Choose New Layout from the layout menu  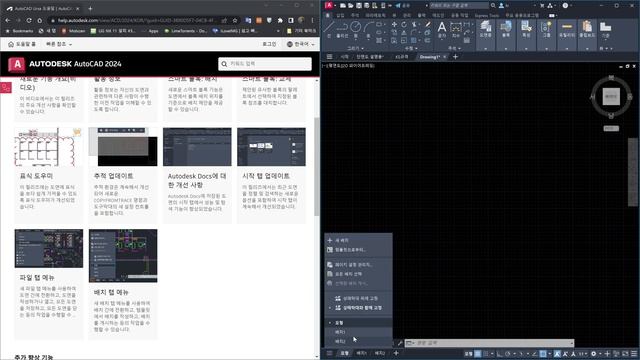click(358, 240)
